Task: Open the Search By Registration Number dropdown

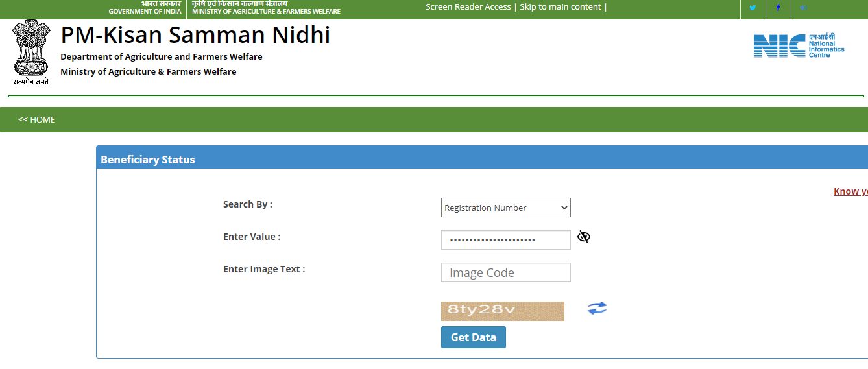Action: click(x=506, y=208)
